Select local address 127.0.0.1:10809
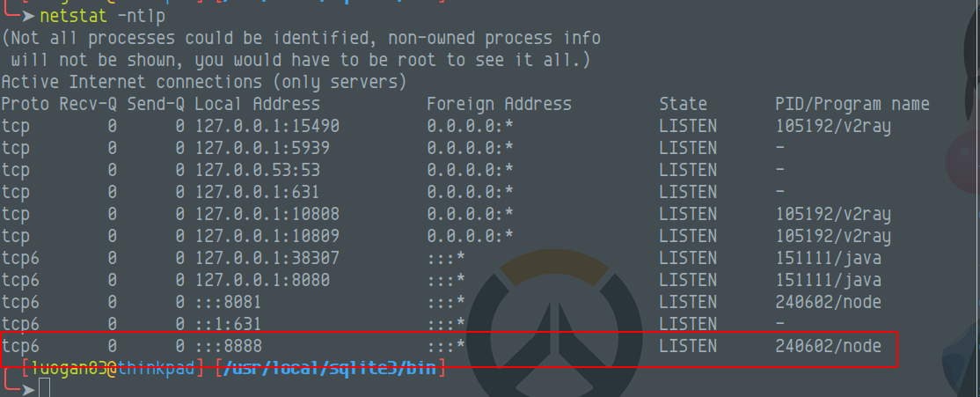The height and width of the screenshot is (397, 980). pyautogui.click(x=267, y=236)
